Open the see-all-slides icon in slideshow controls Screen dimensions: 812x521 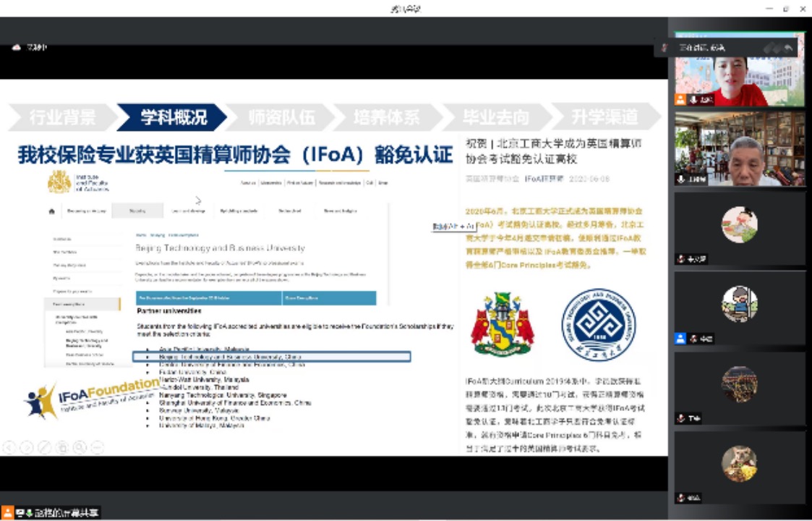[x=62, y=447]
